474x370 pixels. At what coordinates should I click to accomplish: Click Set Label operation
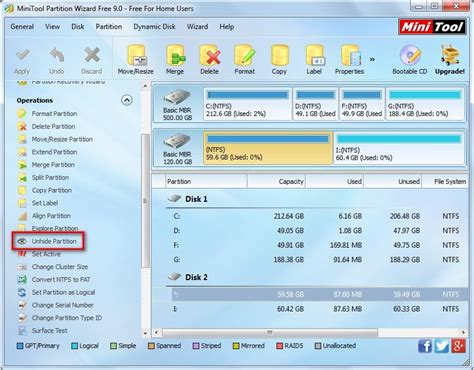[45, 203]
